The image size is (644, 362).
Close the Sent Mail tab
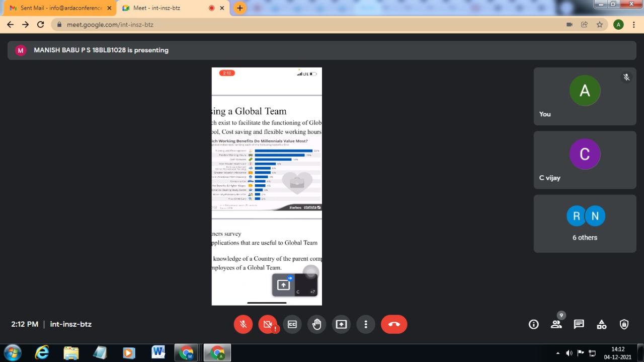coord(109,8)
